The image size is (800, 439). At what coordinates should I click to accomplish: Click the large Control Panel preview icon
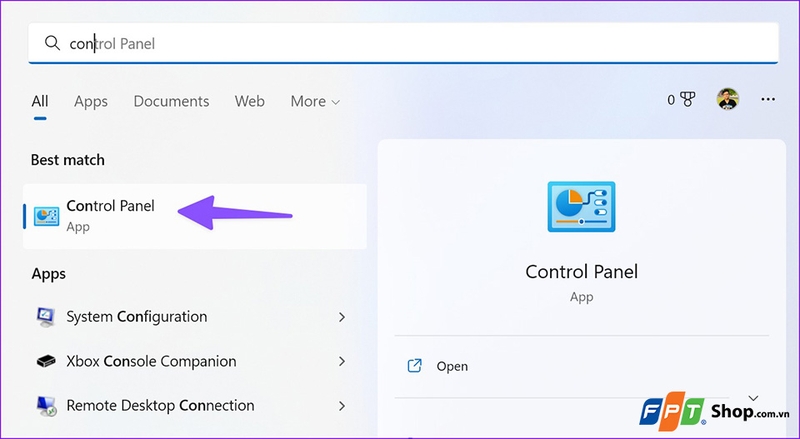pyautogui.click(x=581, y=214)
